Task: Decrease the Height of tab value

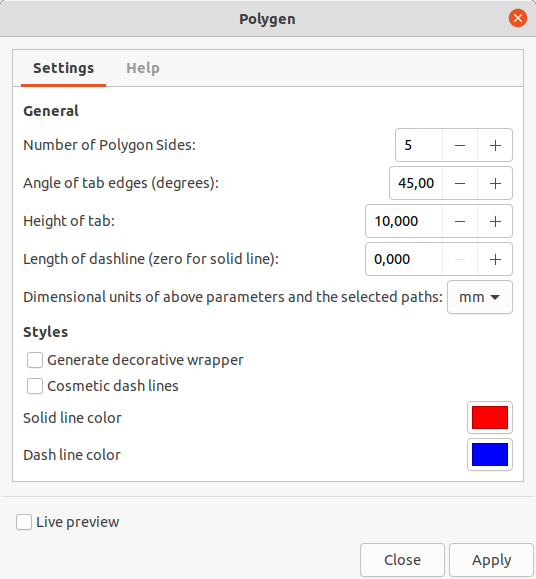Action: click(x=460, y=221)
